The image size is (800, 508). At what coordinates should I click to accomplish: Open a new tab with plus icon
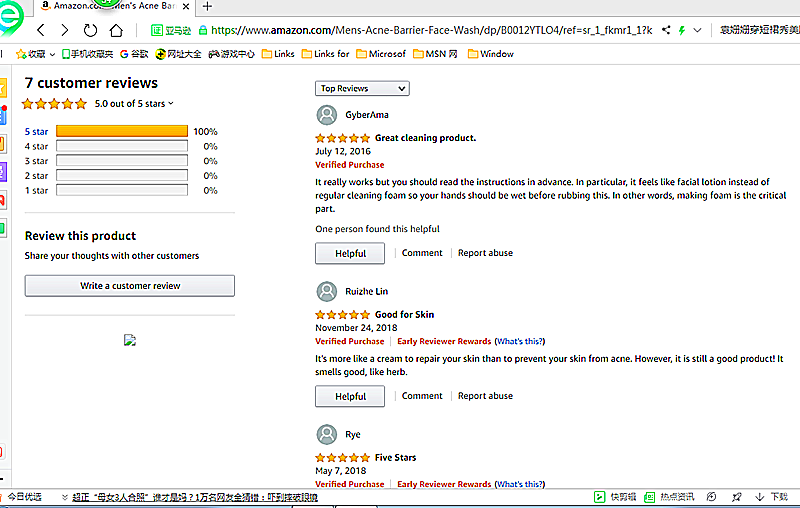point(208,6)
